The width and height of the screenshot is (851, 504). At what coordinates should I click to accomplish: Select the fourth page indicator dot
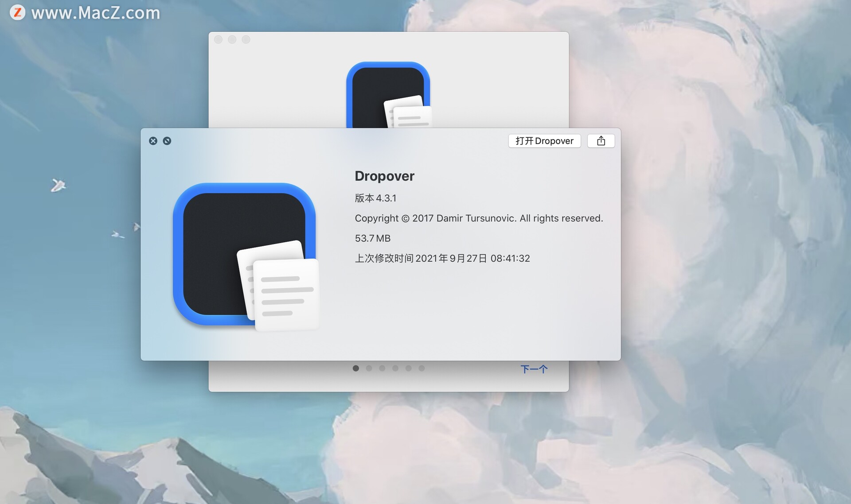(395, 368)
